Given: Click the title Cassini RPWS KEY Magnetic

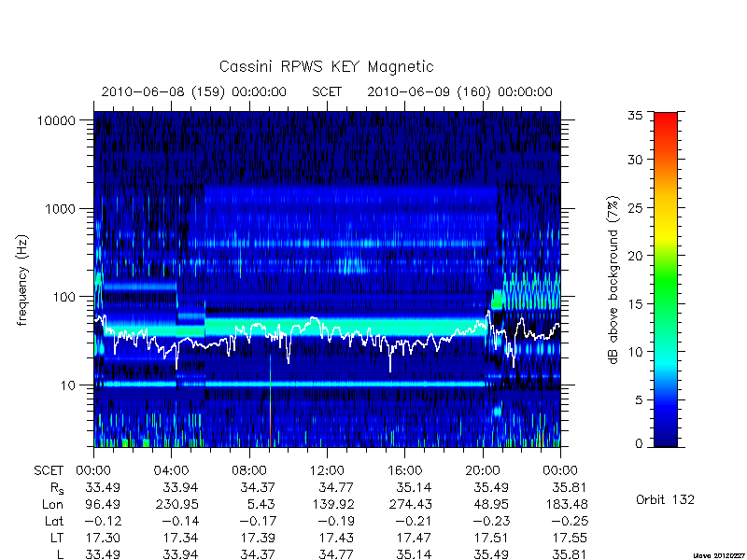Looking at the screenshot, I should coord(326,66).
